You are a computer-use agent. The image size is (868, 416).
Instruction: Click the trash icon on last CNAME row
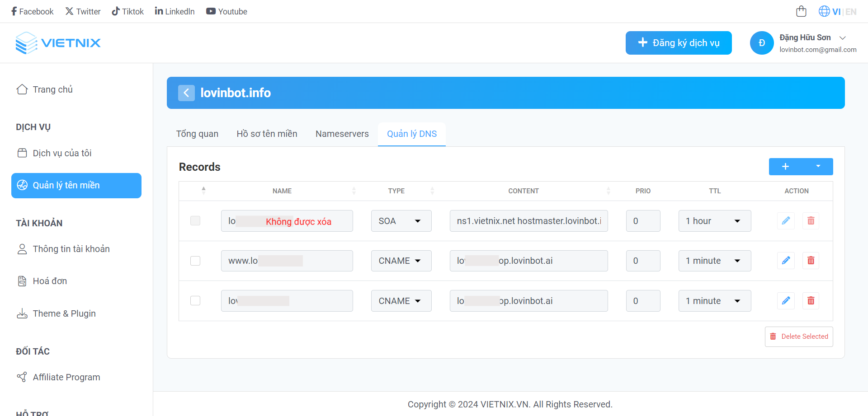point(811,301)
